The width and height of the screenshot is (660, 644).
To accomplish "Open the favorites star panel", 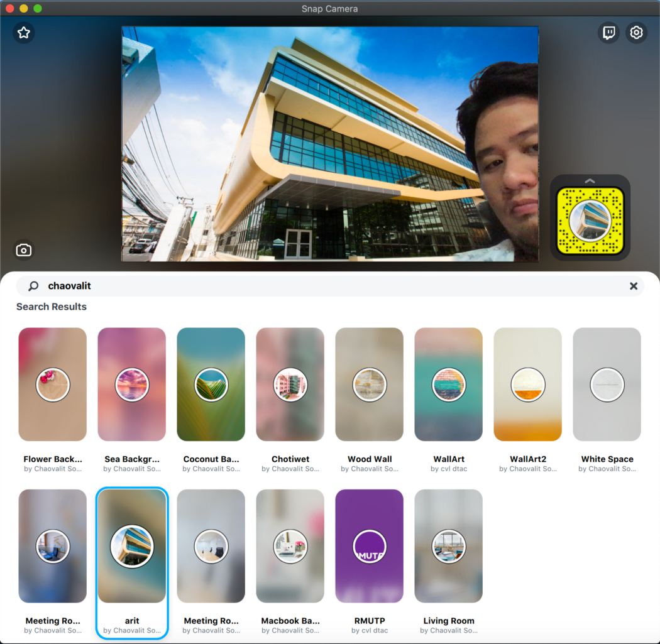I will (23, 32).
